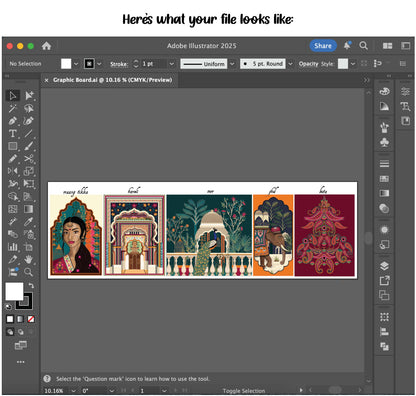Click the Share button
416x396 pixels.
(x=323, y=46)
